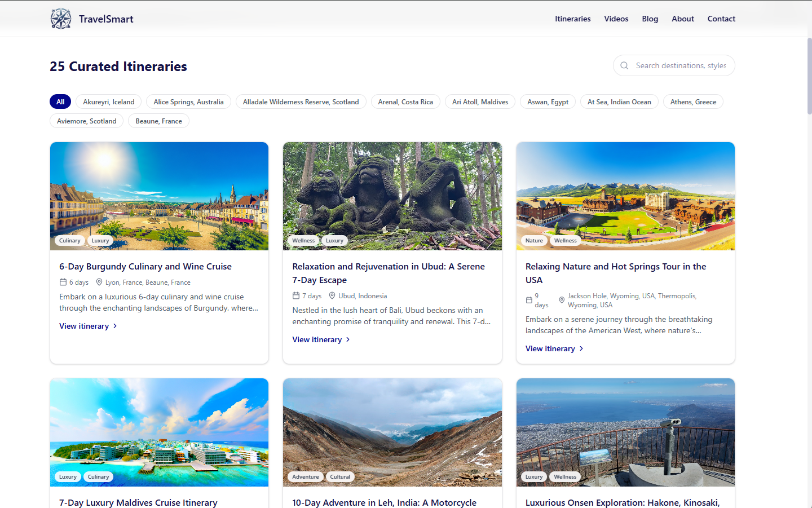Image resolution: width=812 pixels, height=508 pixels.
Task: Open the Blog page from the navigation
Action: tap(650, 19)
